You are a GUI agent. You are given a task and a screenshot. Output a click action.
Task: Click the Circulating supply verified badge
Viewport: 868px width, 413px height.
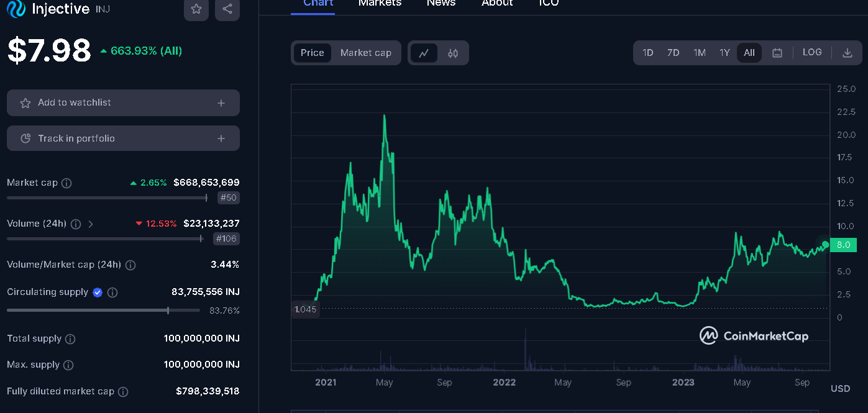pos(98,292)
